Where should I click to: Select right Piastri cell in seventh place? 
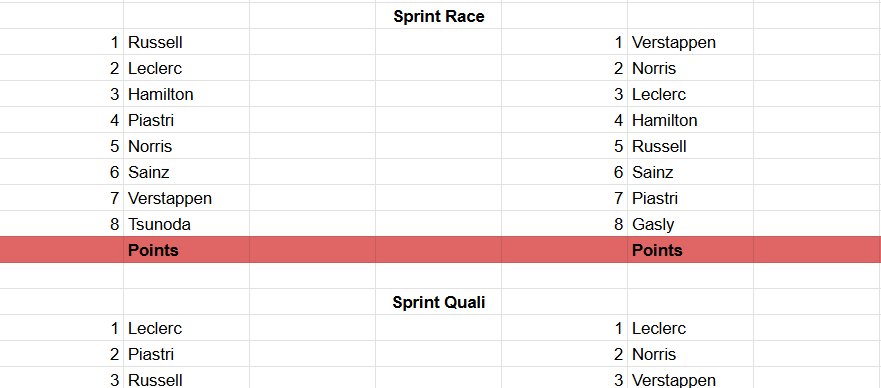[x=691, y=198]
